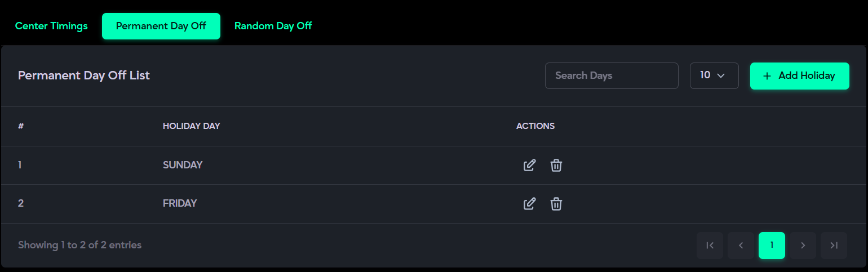The width and height of the screenshot is (868, 272).
Task: Select the Permanent Day Off tab
Action: click(x=161, y=26)
